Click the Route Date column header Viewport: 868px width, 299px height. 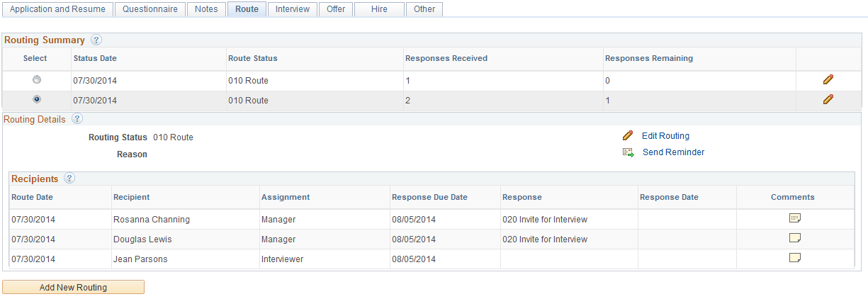(x=33, y=197)
